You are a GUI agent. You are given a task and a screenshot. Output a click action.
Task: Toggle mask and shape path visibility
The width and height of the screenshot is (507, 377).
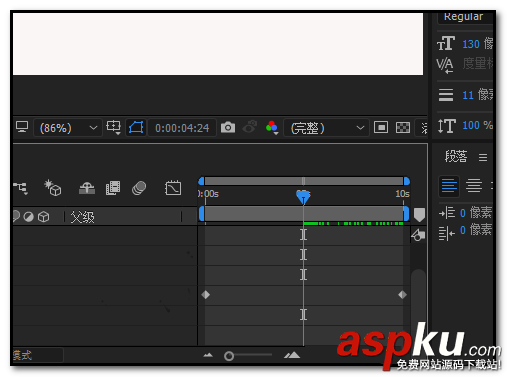coord(136,128)
